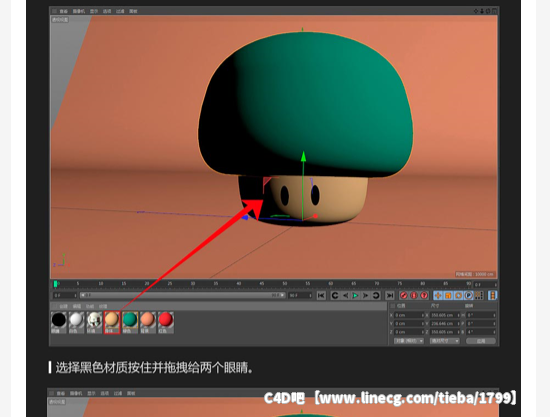
Task: Open the 显示 display menu in top viewport
Action: tap(94, 11)
